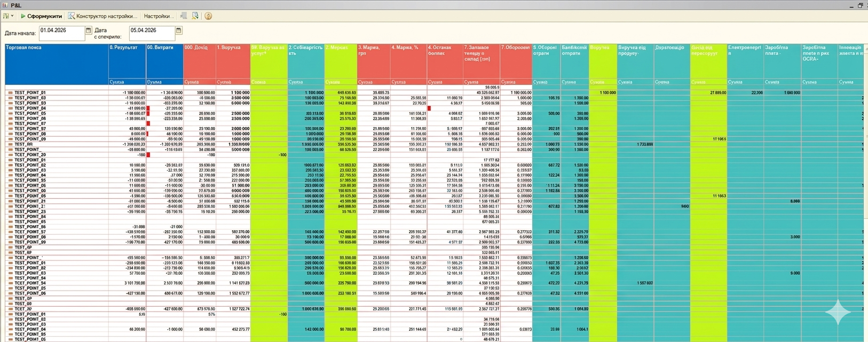The image size is (868, 342).
Task: Click the Сформукити run button
Action: click(42, 16)
